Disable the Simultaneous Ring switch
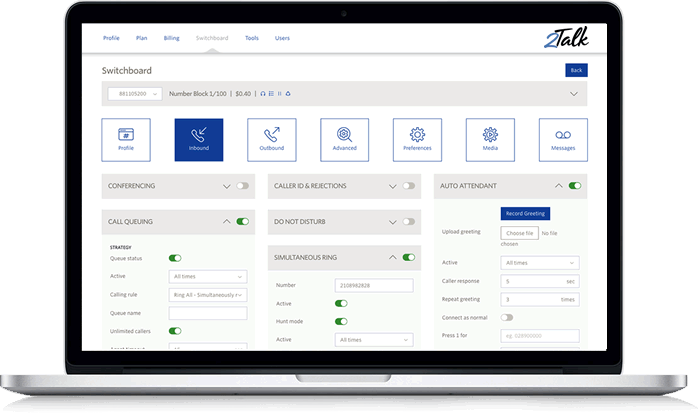 pos(408,257)
